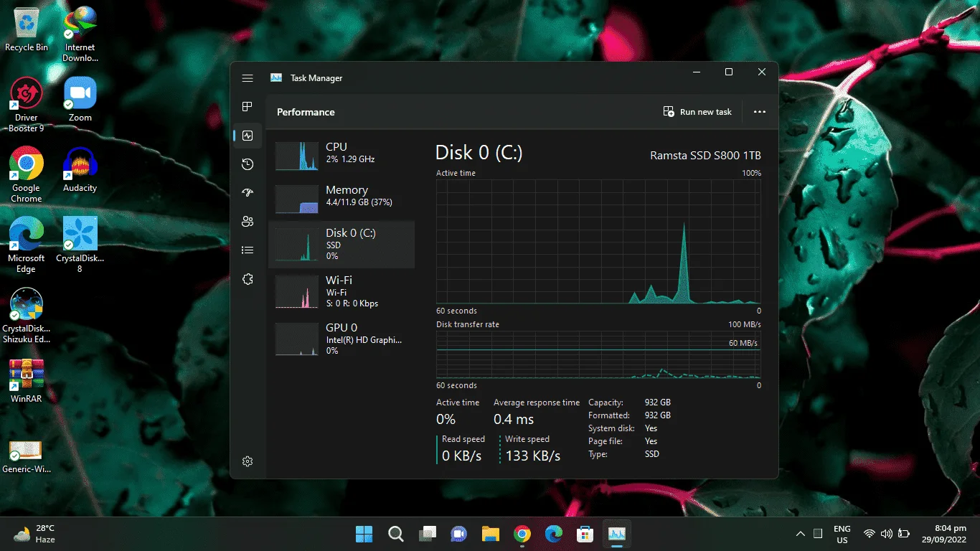Open the clock showing 8:04 pm
The image size is (980, 551).
946,534
